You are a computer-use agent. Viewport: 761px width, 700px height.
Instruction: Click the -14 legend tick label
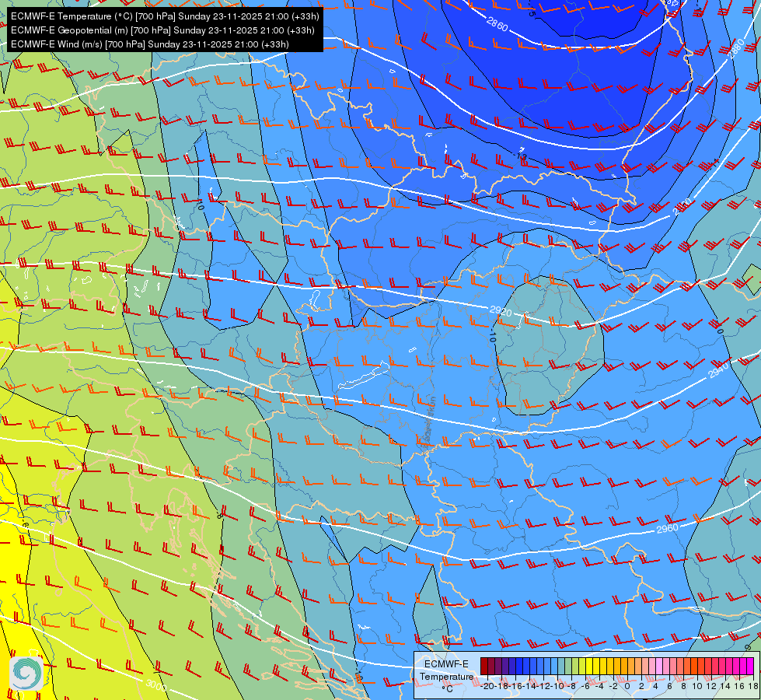tap(529, 687)
